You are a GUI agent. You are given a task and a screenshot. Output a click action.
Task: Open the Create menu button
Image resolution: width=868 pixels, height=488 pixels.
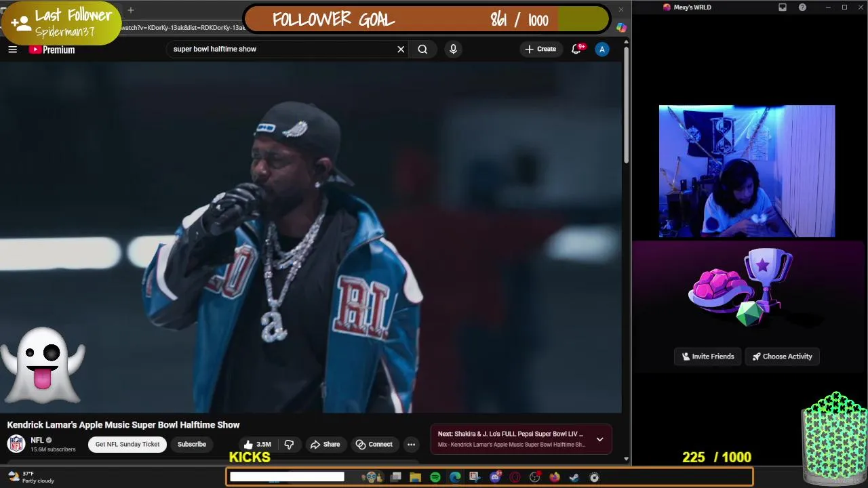click(x=540, y=49)
